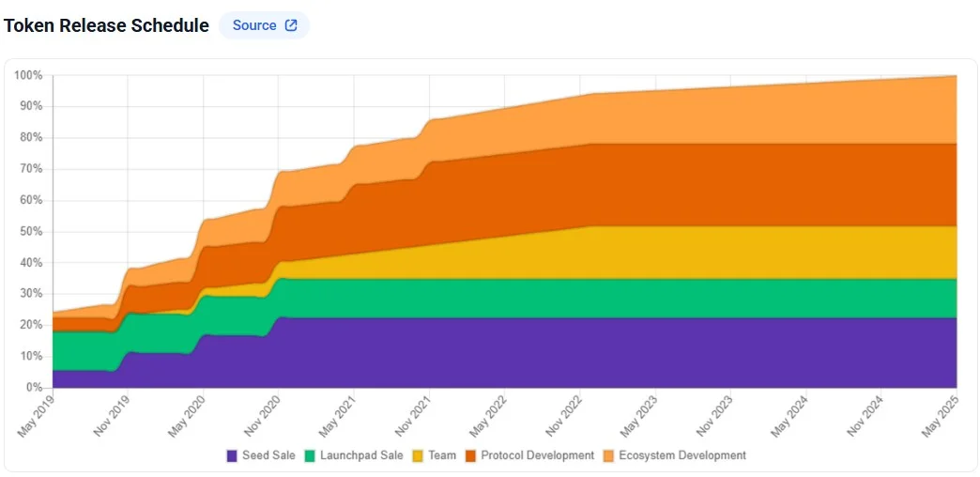Click the Protocol Development legend color box
The width and height of the screenshot is (980, 477).
click(470, 455)
